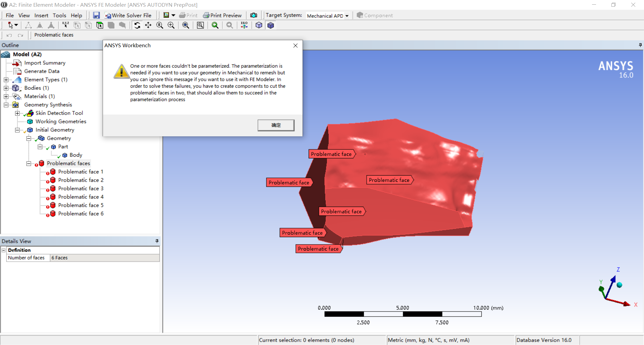The width and height of the screenshot is (644, 345).
Task: Expand the Element Types (1) node
Action: pos(6,80)
